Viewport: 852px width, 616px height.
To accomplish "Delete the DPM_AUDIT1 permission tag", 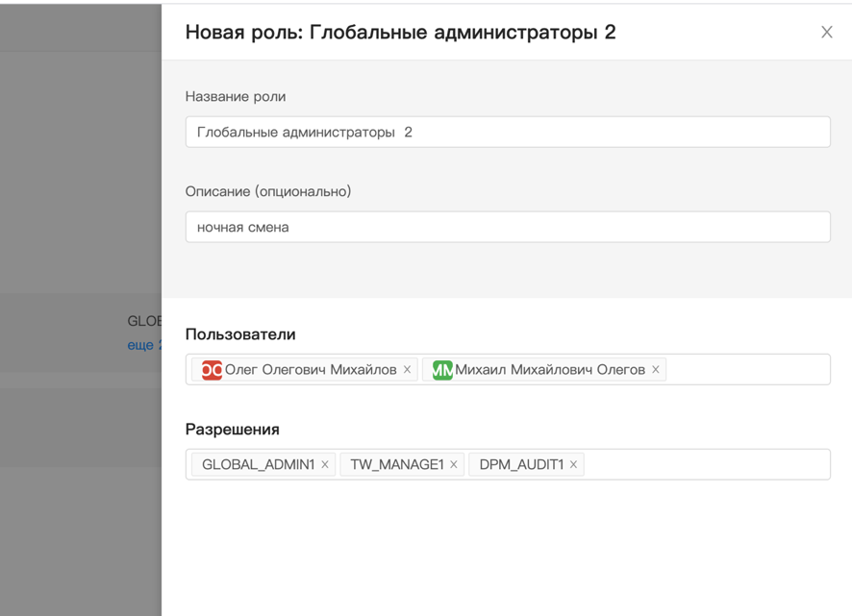I will click(x=573, y=465).
